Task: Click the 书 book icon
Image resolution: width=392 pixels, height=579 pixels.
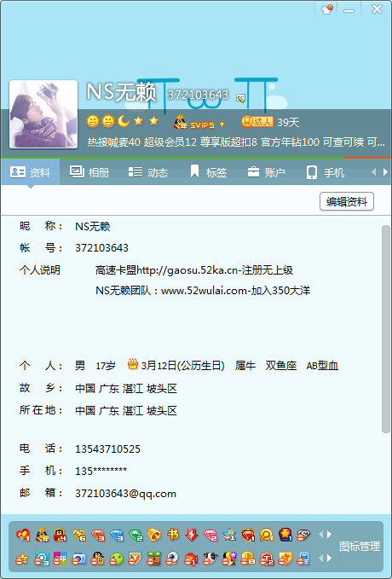Action: point(173,535)
